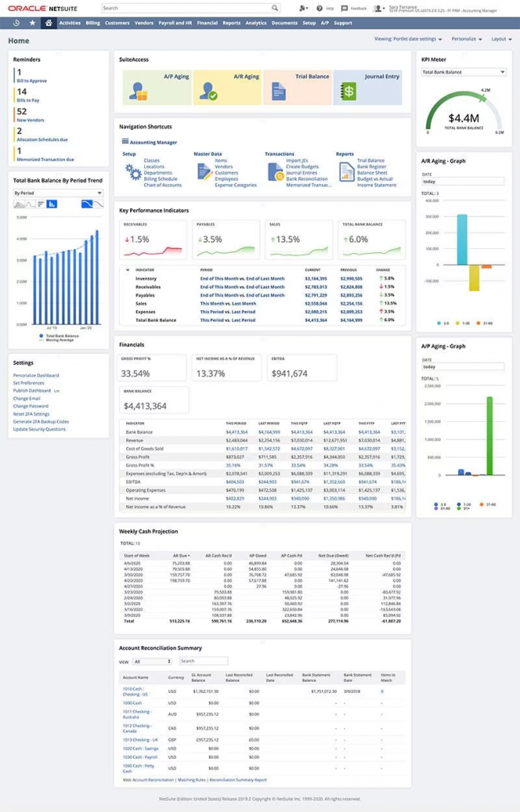The image size is (520, 812).
Task: Click the New Vendors reminder link
Action: tap(31, 121)
